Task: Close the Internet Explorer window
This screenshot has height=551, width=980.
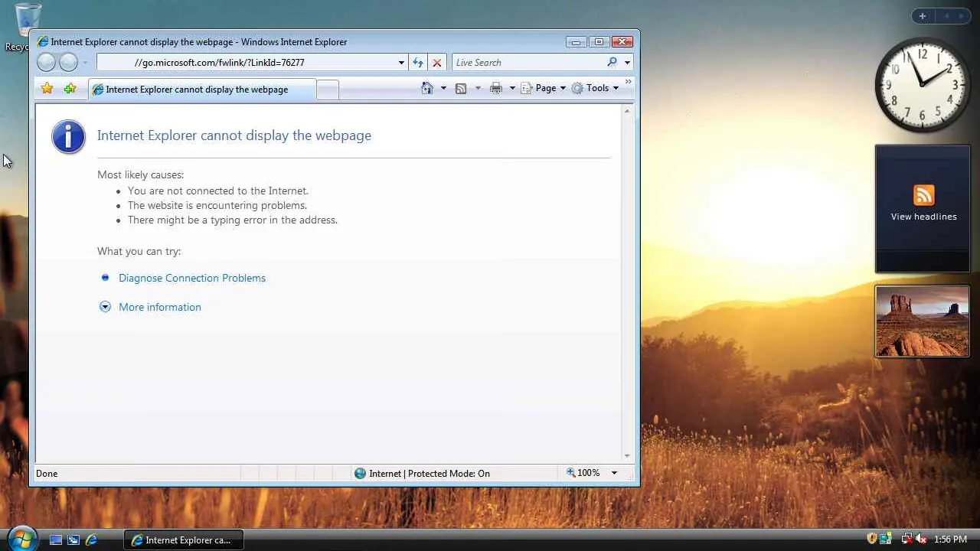Action: [622, 42]
